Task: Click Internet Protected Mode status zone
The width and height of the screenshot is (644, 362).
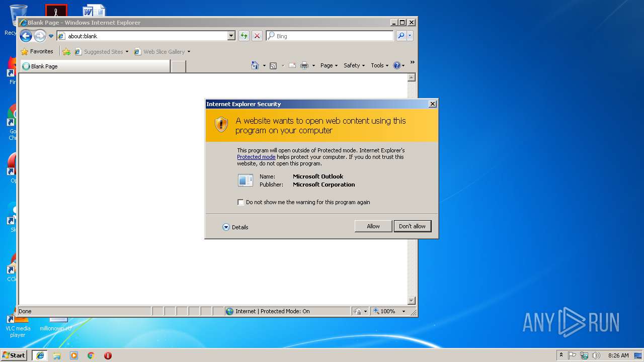Action: [287, 311]
